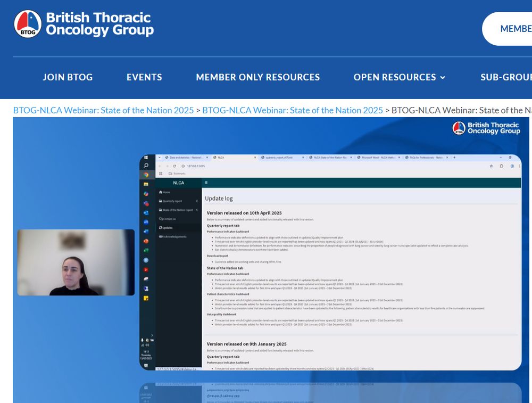Open the browser tab search dropdown arrow

pos(160,158)
